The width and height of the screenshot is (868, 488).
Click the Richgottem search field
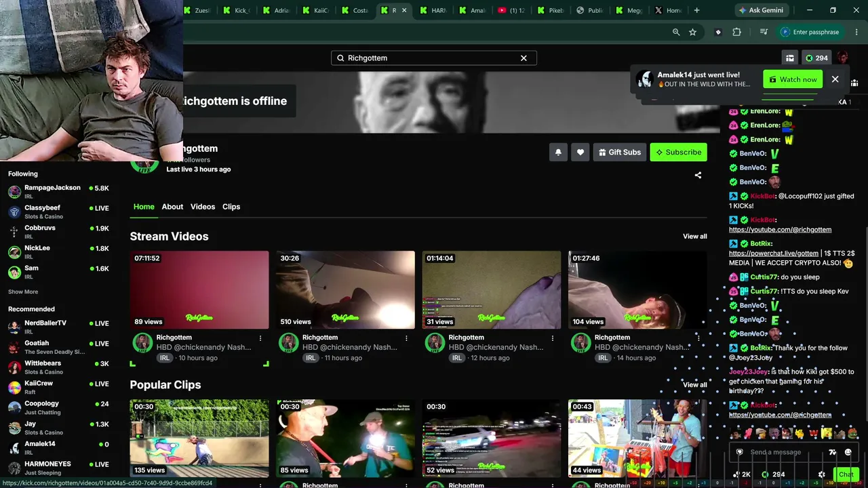coord(434,58)
